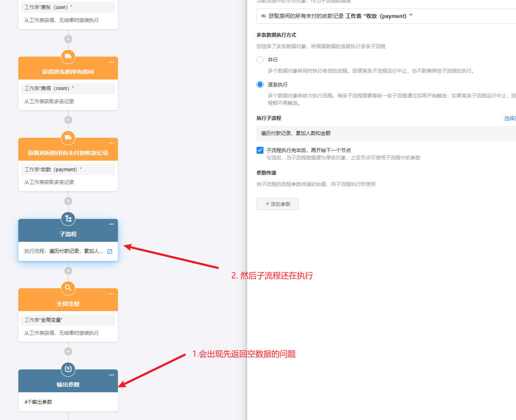Screen dimensions: 516x420
Task: Open the more menu on 全局变量 node
Action: [111, 294]
